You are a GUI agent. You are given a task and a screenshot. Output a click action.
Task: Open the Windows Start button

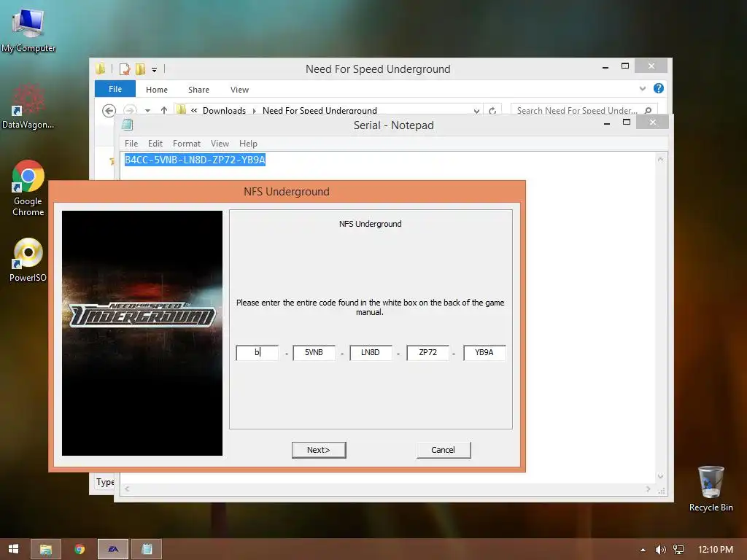point(13,549)
